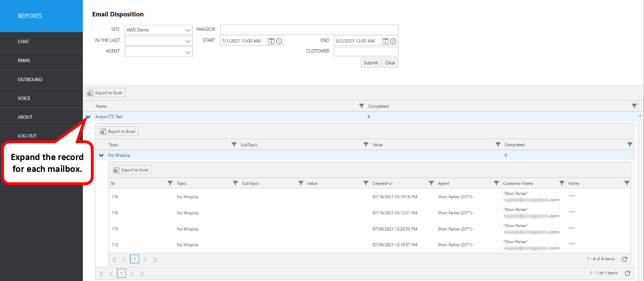Go to last page in detail grid pager
The width and height of the screenshot is (644, 281).
pyautogui.click(x=155, y=259)
